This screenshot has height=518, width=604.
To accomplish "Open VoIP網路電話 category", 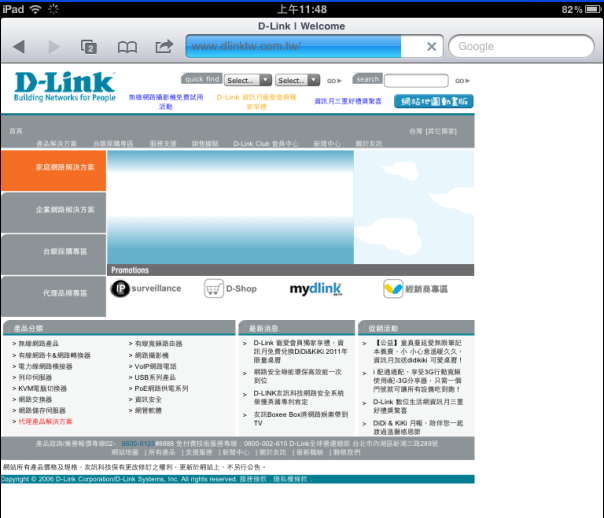I will tap(155, 367).
